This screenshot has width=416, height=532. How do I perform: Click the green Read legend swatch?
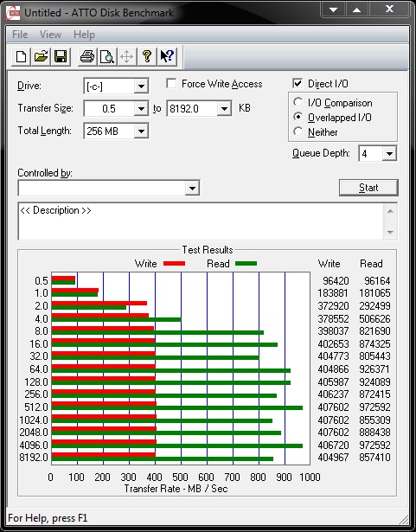(x=246, y=263)
